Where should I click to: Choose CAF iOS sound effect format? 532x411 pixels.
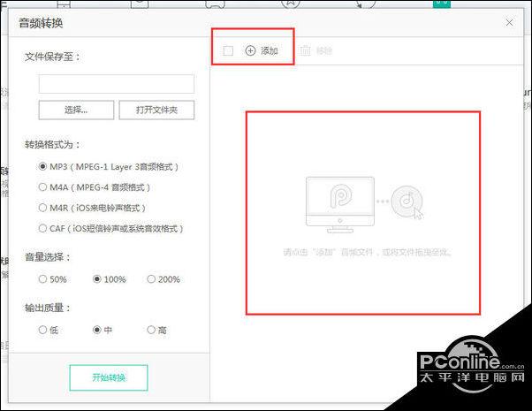click(42, 228)
